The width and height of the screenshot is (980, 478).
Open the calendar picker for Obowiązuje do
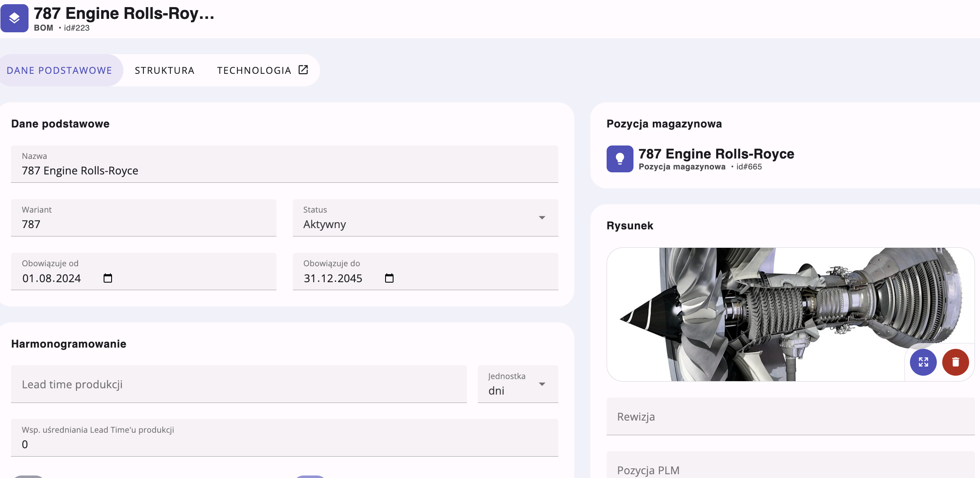coord(389,278)
